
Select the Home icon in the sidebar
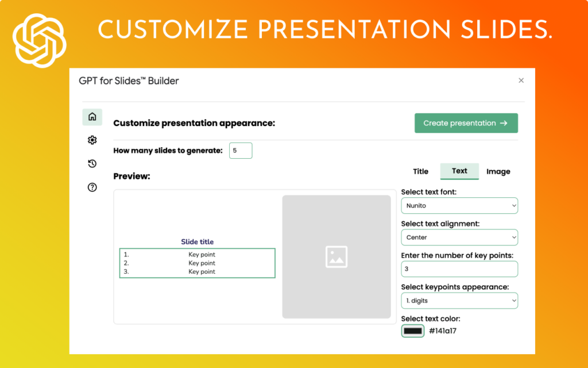point(92,117)
